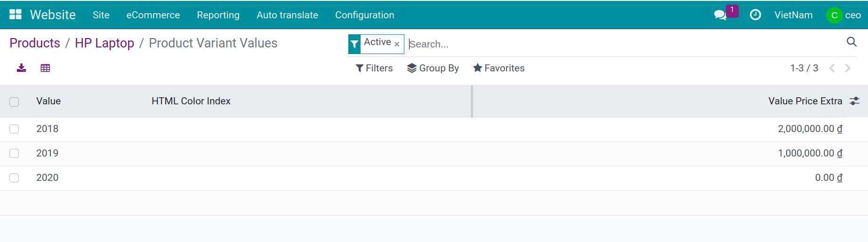The width and height of the screenshot is (868, 242).
Task: Open the eCommerce menu
Action: coord(153,15)
